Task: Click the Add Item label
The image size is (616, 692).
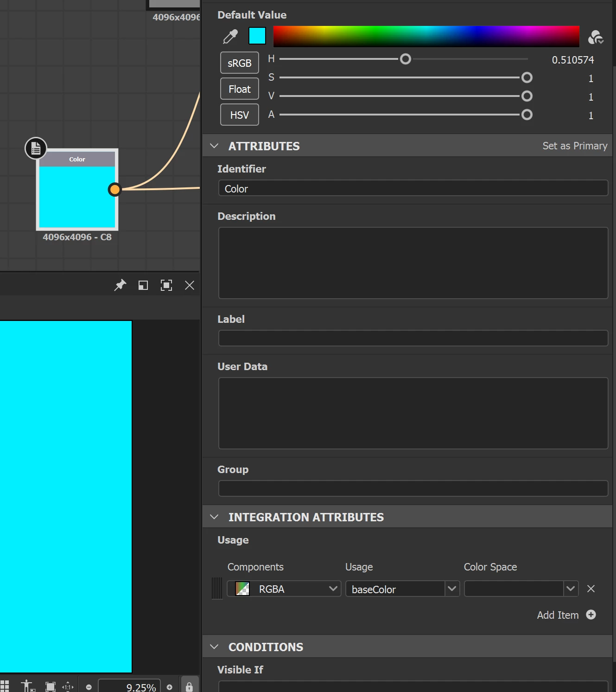Action: point(558,615)
